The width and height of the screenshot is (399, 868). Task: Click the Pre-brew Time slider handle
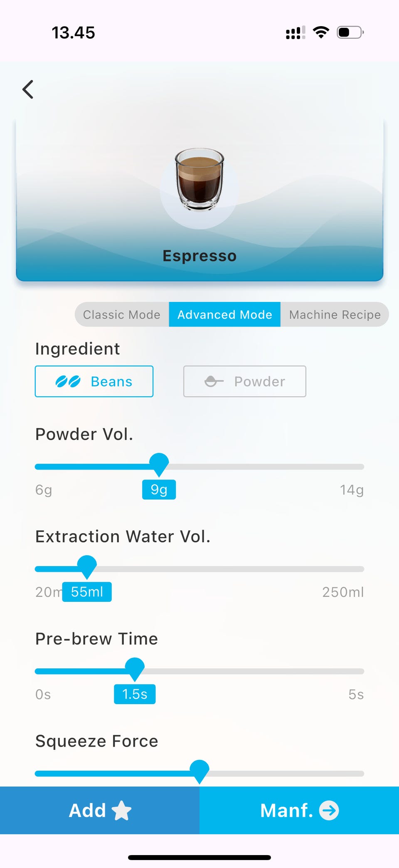tap(135, 668)
